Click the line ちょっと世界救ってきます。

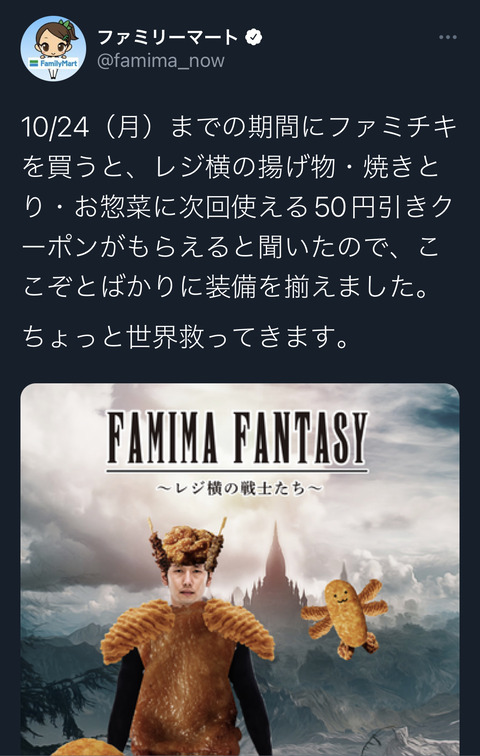tap(185, 338)
